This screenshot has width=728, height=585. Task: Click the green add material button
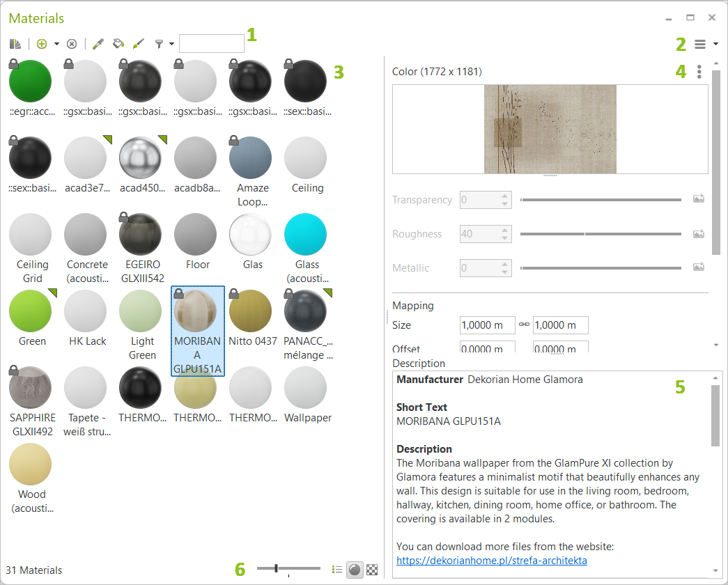42,44
